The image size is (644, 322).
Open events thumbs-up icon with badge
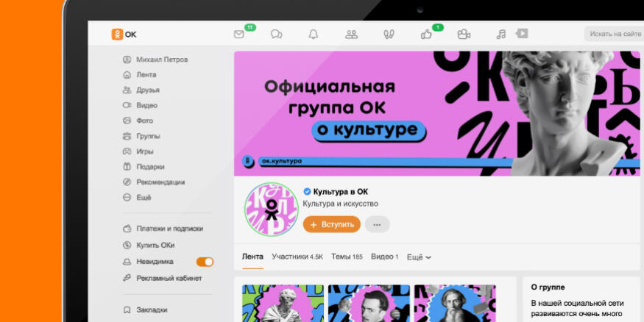click(426, 35)
